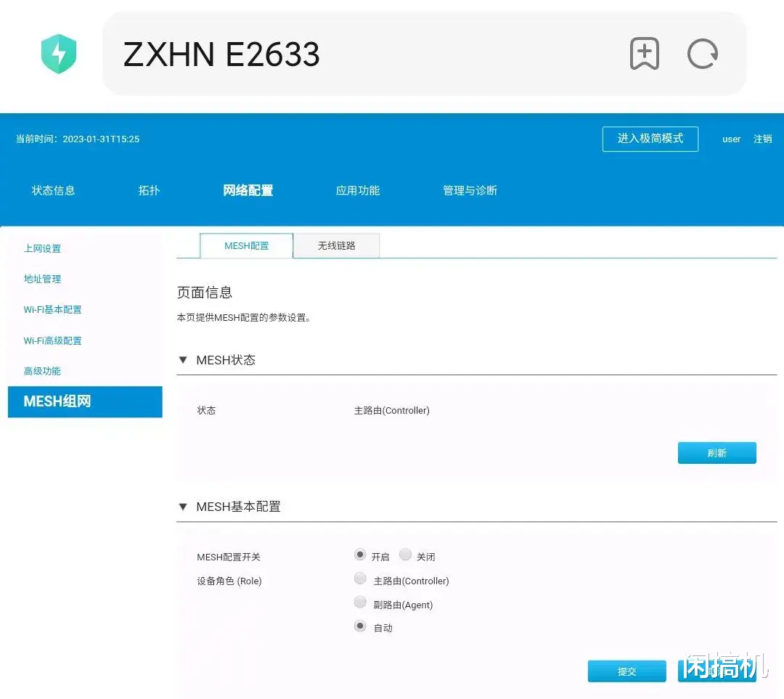Screen dimensions: 784x699
Task: Click the user account link
Action: click(731, 139)
